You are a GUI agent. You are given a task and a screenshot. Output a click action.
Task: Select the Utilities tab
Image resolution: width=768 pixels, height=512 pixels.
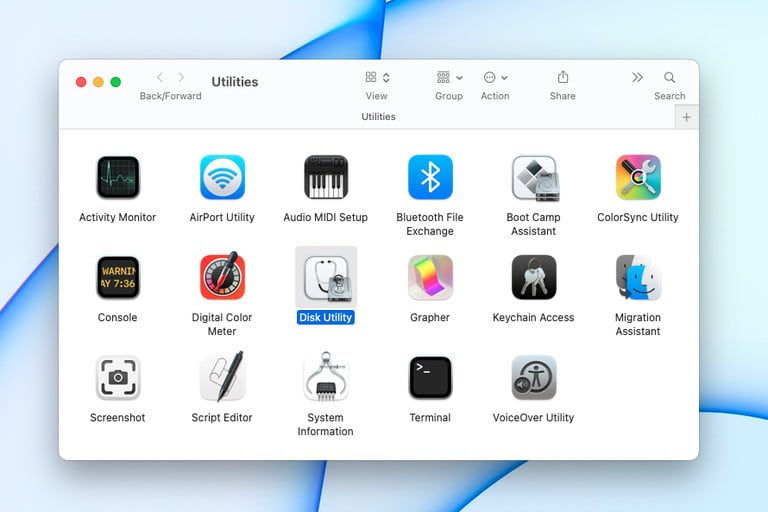(x=378, y=117)
